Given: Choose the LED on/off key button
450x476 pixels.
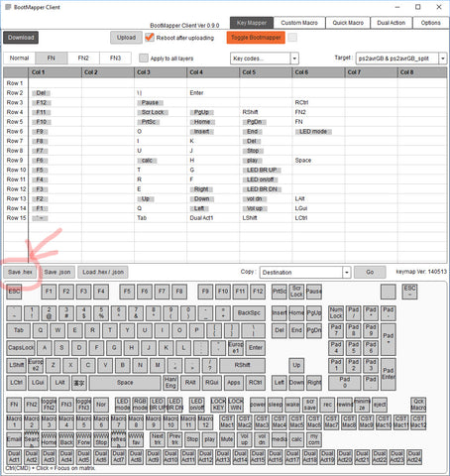Looking at the screenshot, I should 196,405.
